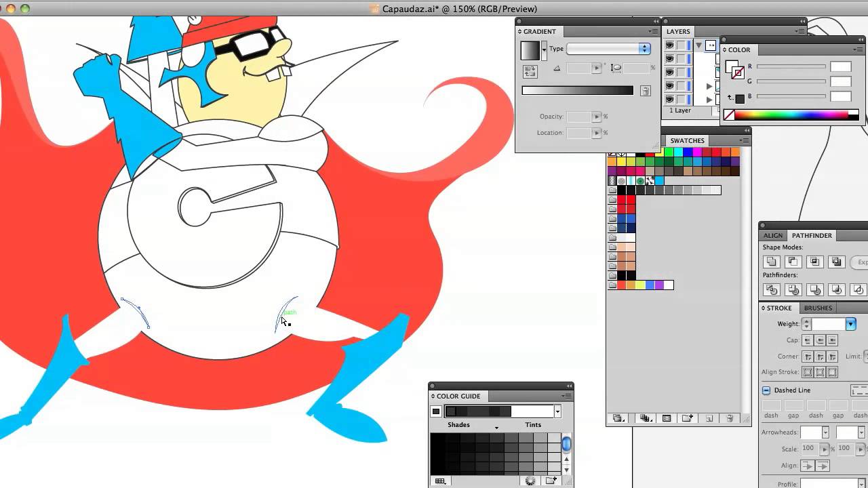The image size is (868, 488).
Task: Click the Edit Colors wheel icon in Color Guide
Action: click(530, 481)
